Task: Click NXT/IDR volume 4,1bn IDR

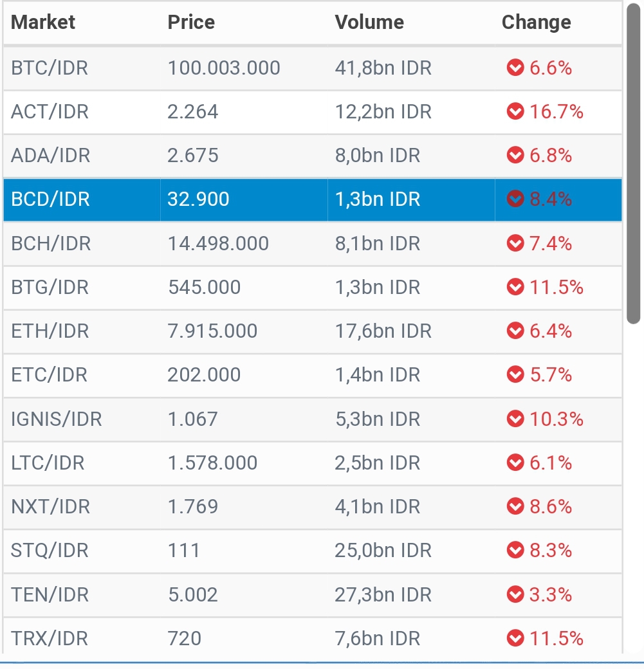Action: click(377, 506)
